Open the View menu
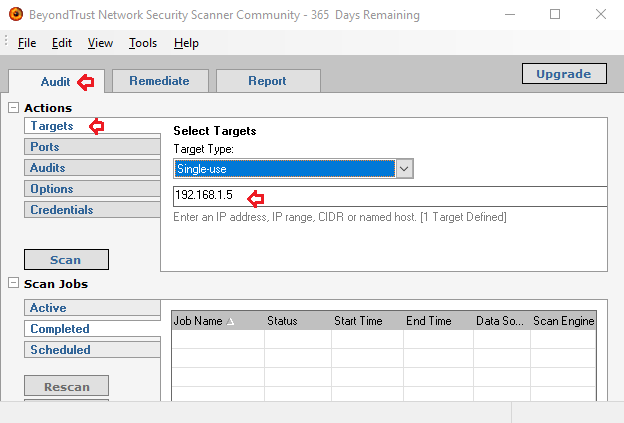 pyautogui.click(x=100, y=43)
